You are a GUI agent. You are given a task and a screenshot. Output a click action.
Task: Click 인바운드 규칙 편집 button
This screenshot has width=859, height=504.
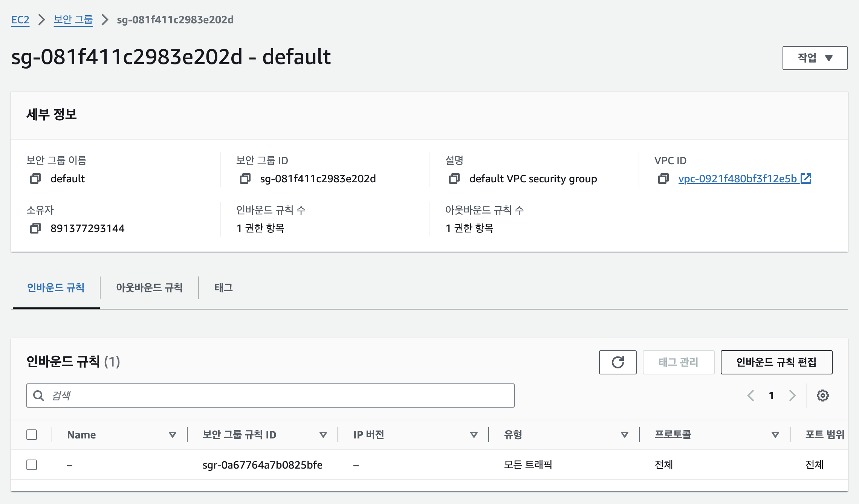point(776,362)
